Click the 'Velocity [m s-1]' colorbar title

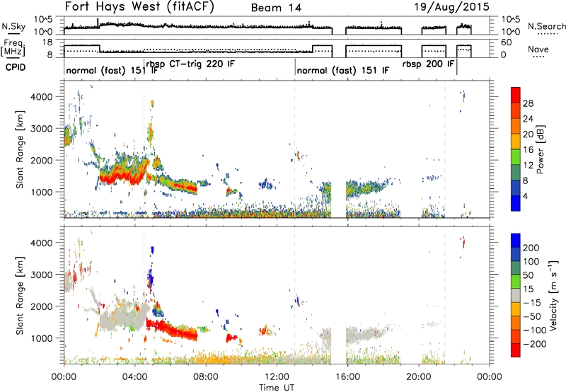[x=553, y=295]
